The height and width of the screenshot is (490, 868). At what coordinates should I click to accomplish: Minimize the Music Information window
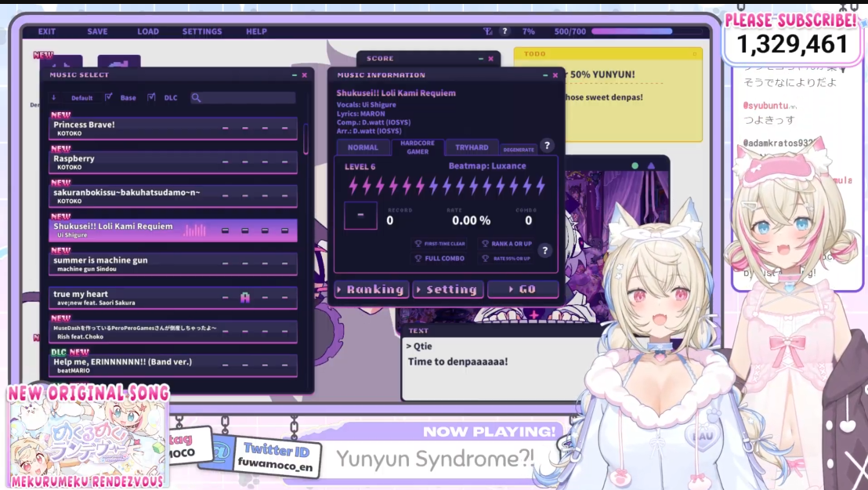tap(545, 74)
